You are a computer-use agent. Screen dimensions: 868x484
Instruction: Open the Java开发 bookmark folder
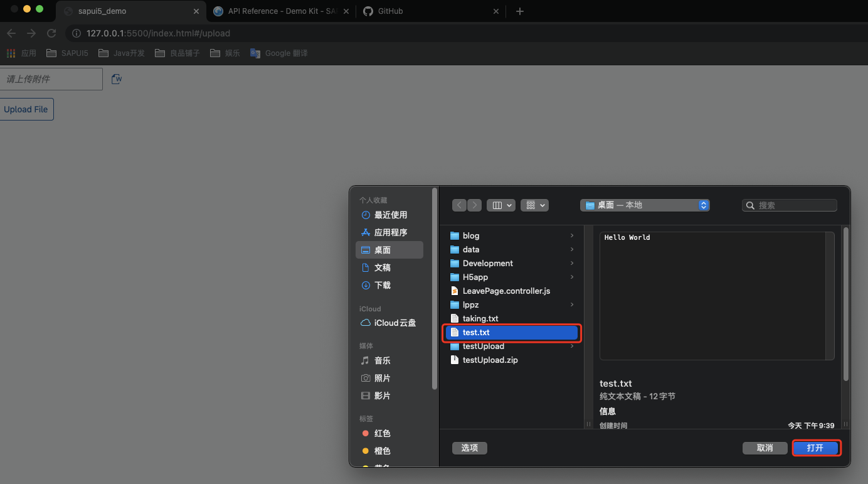122,53
